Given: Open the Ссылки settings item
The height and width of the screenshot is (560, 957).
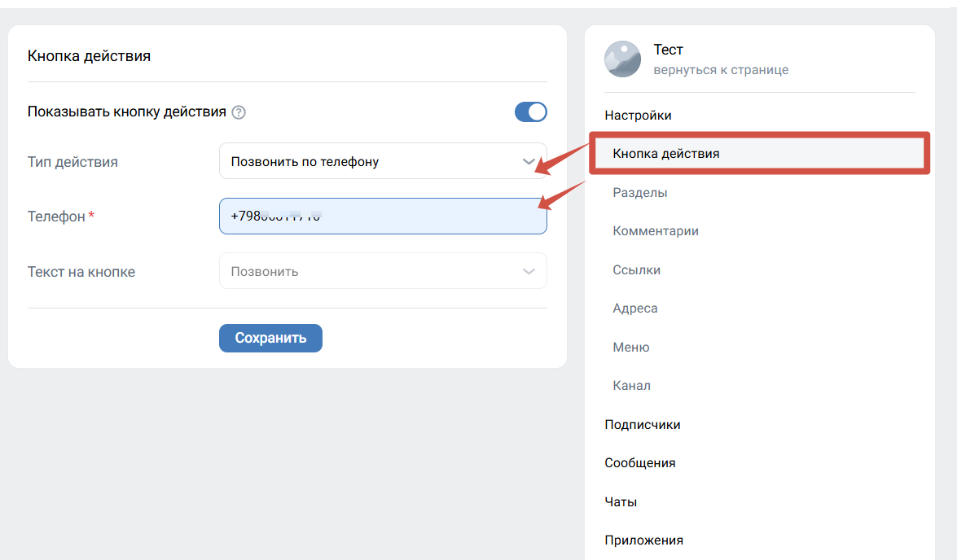Looking at the screenshot, I should point(637,269).
